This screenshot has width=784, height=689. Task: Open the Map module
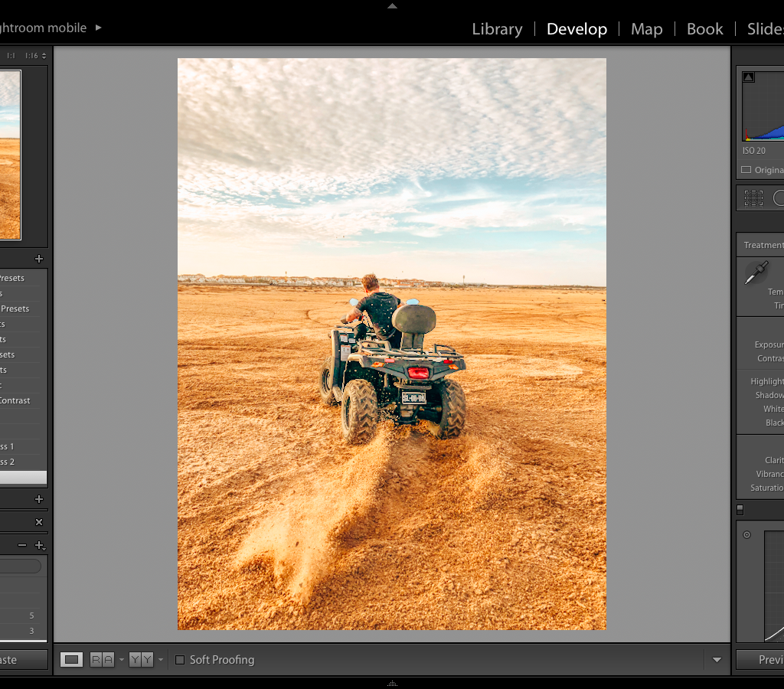click(646, 29)
